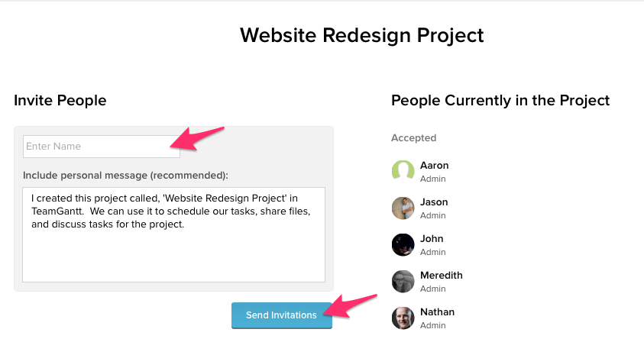Select John's name in the accepted list

[432, 238]
